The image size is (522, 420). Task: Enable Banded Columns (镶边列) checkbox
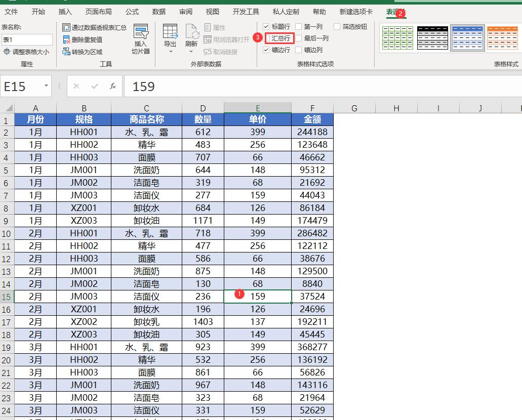click(298, 50)
